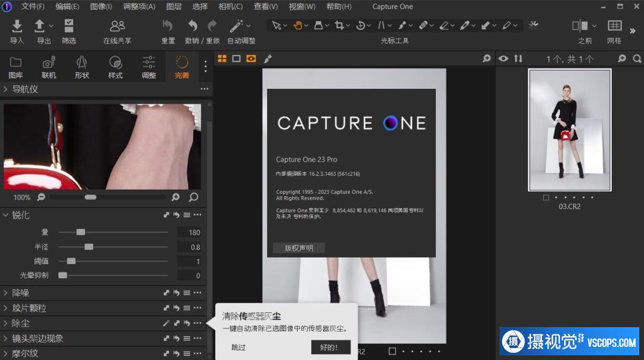
Task: Click the 导出 (Export) toolbar icon
Action: 40,26
